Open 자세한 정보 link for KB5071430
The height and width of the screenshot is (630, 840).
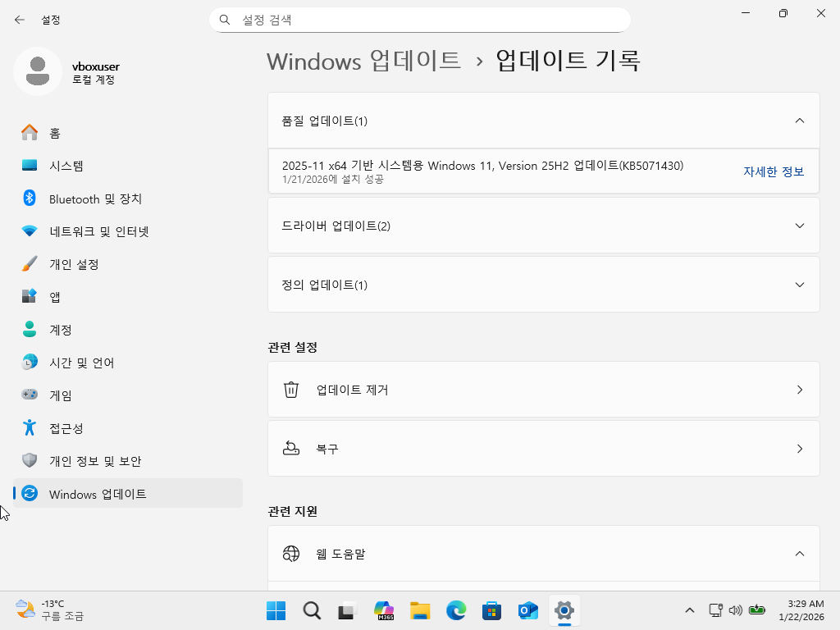tap(774, 171)
